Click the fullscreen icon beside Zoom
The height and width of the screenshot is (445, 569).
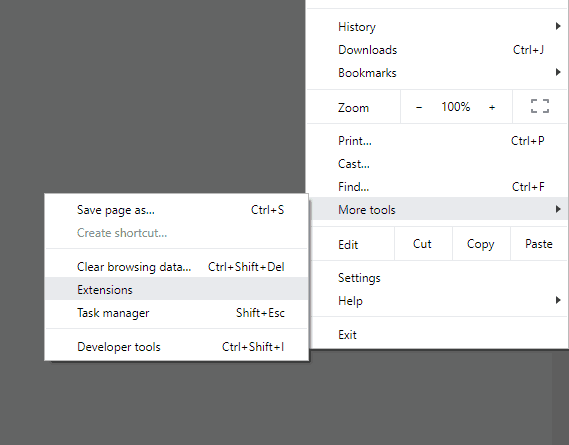(x=540, y=106)
